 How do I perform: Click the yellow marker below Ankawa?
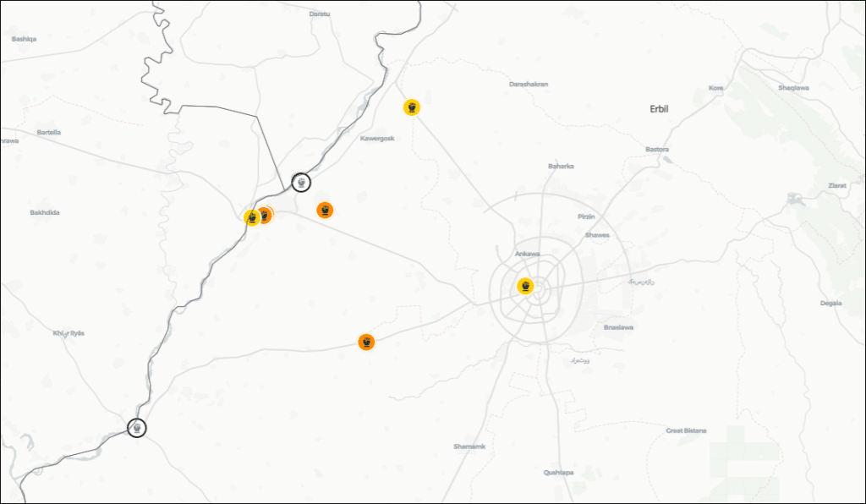525,287
